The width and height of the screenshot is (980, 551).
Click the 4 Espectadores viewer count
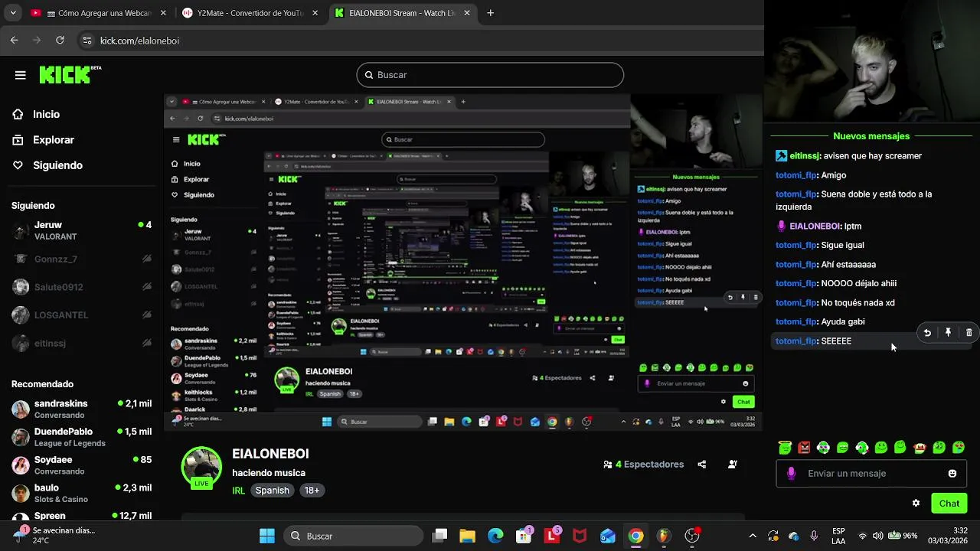pyautogui.click(x=643, y=465)
